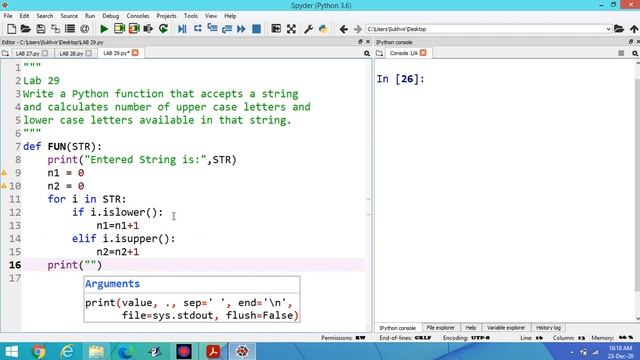Switch to the LAB 27.py editor tab
The width and height of the screenshot is (640, 360).
(27, 53)
